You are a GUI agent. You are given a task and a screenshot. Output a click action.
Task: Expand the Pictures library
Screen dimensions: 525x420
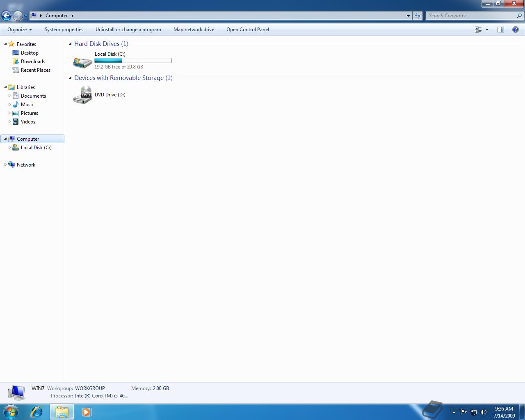coord(9,113)
